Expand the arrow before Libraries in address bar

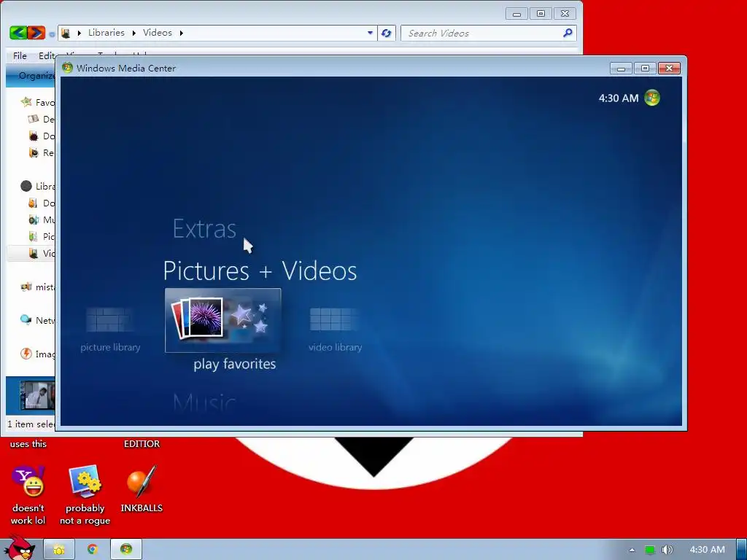pyautogui.click(x=79, y=33)
